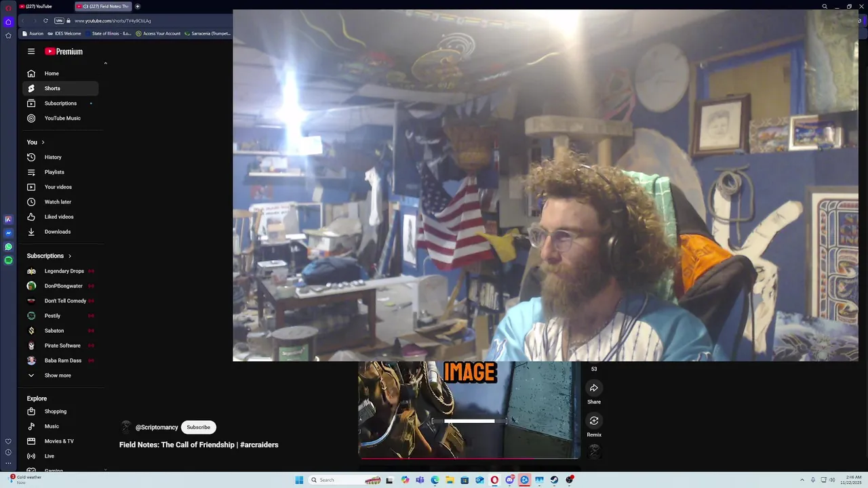Click the Short's sound avatar below Remix
The width and height of the screenshot is (868, 488).
[595, 451]
